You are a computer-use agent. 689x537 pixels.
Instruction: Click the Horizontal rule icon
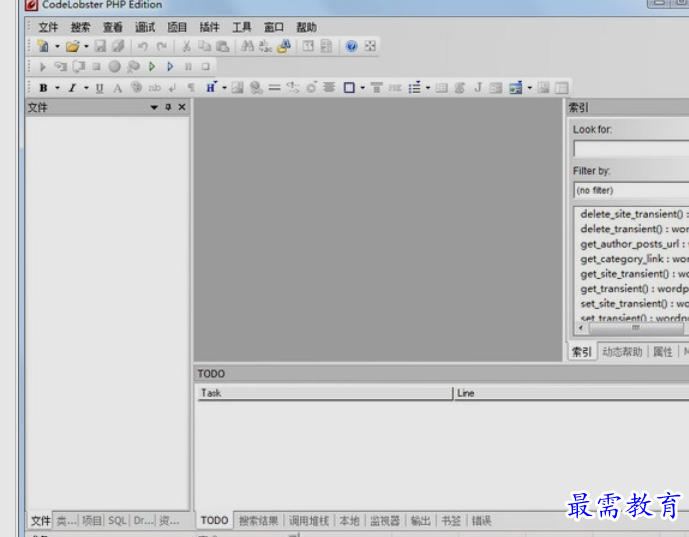(275, 88)
